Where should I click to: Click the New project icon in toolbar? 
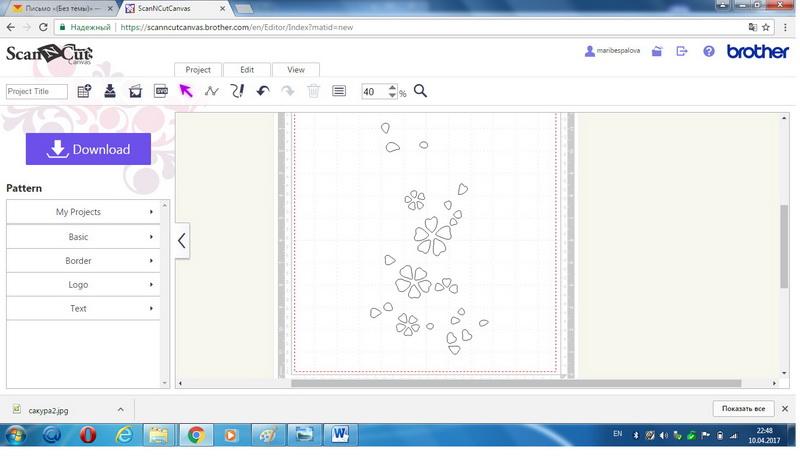[x=84, y=91]
